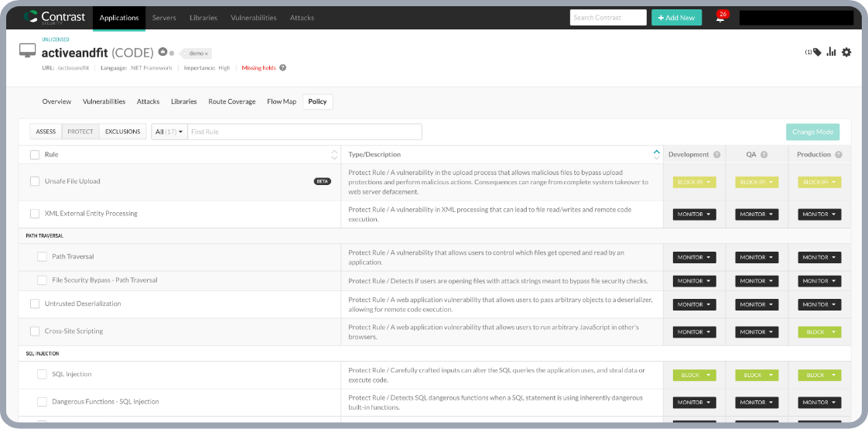Click the tags icon next to (1)

pyautogui.click(x=817, y=52)
